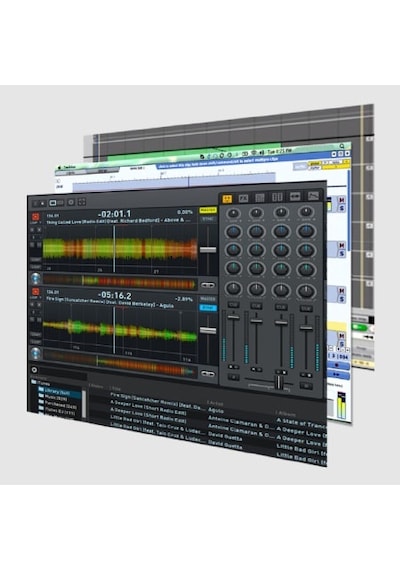Select the 'Fire Sign (Suncatcher Remix)' track row
Viewport: 400px width, 570px height.
(157, 401)
